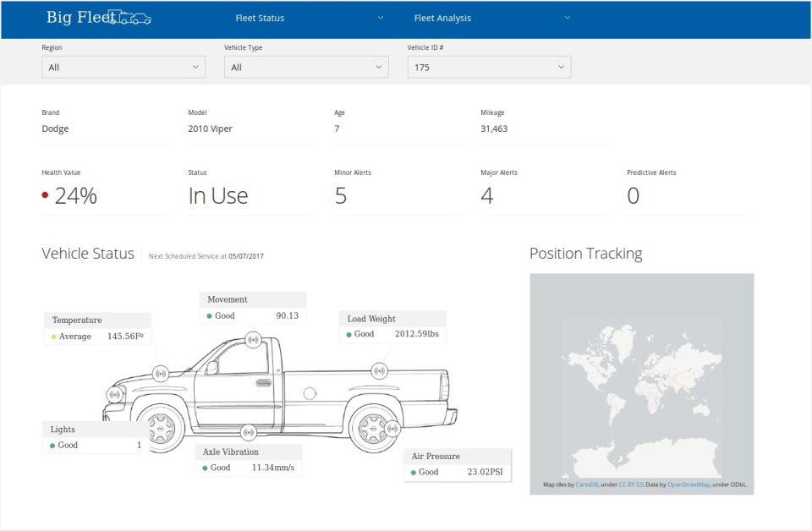The image size is (812, 531).
Task: Click the Lights sensor icon near the front wheel
Action: [114, 395]
